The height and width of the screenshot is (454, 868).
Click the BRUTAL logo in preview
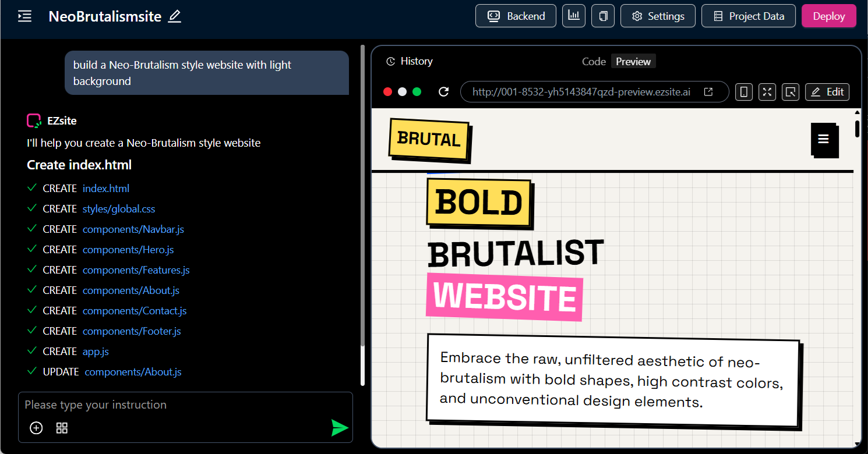coord(429,139)
